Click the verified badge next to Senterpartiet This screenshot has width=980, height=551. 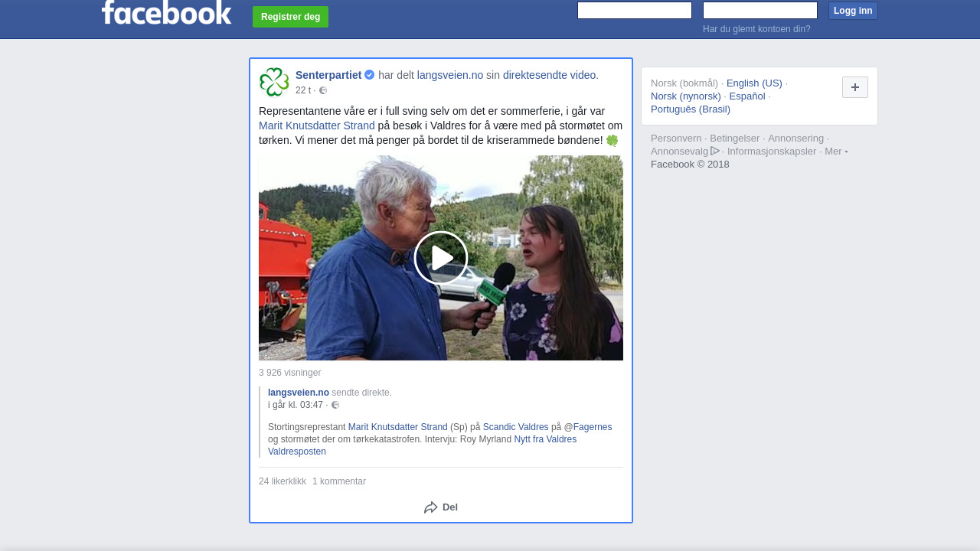tap(369, 75)
